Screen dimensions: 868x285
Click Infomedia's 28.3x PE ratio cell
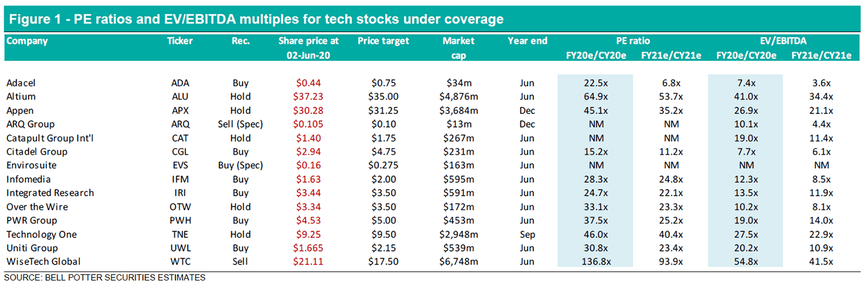click(595, 179)
